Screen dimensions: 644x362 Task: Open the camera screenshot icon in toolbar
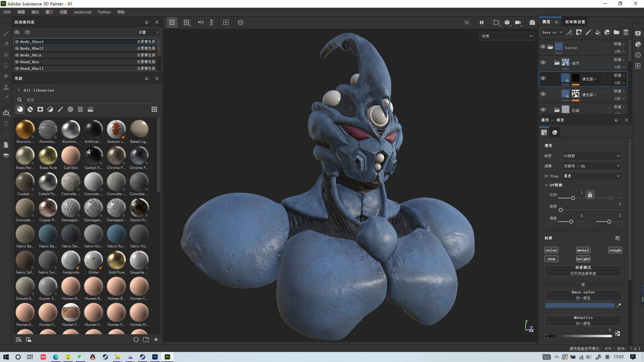tap(533, 23)
